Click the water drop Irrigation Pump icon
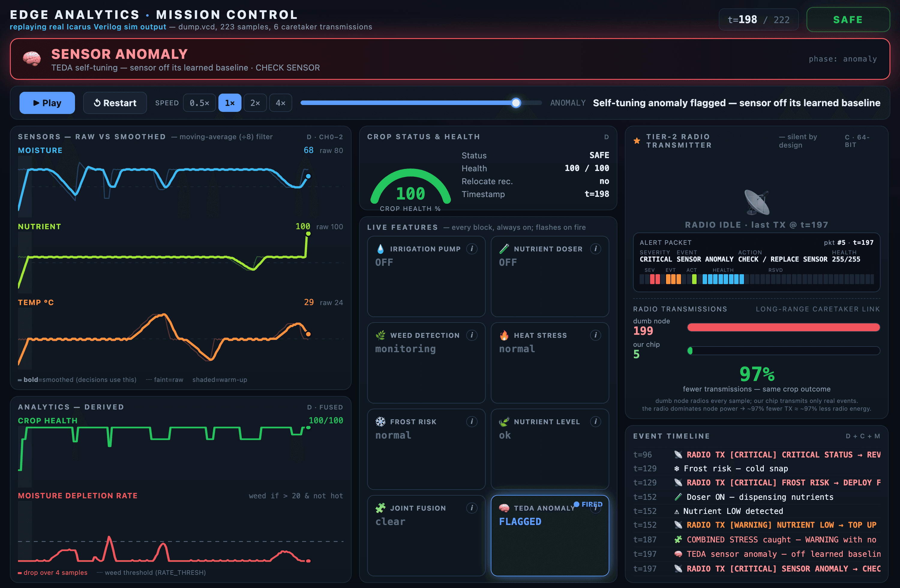Image resolution: width=900 pixels, height=588 pixels. click(x=380, y=249)
